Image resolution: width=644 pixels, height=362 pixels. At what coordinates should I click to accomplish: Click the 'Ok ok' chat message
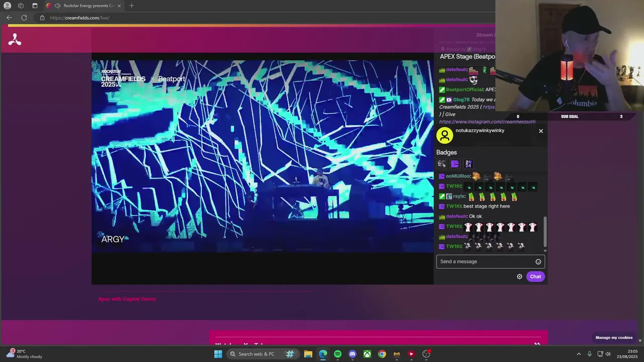(475, 216)
